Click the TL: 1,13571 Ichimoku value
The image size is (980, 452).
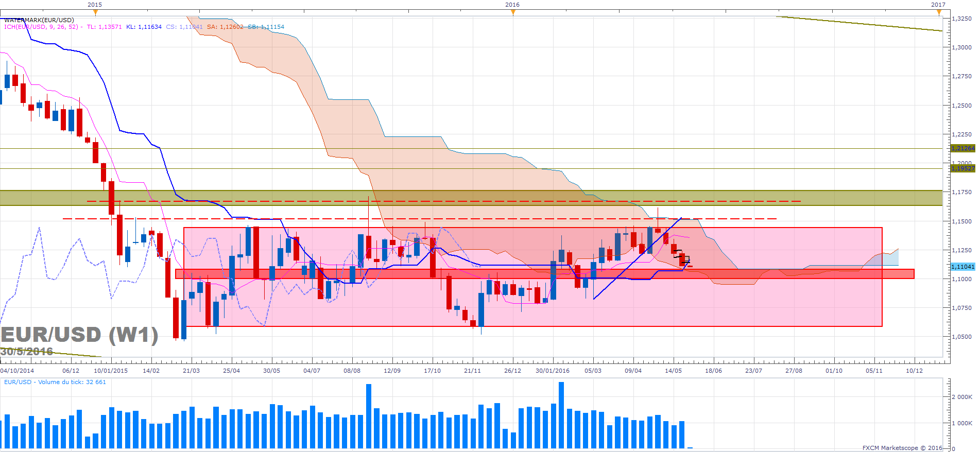coord(104,27)
